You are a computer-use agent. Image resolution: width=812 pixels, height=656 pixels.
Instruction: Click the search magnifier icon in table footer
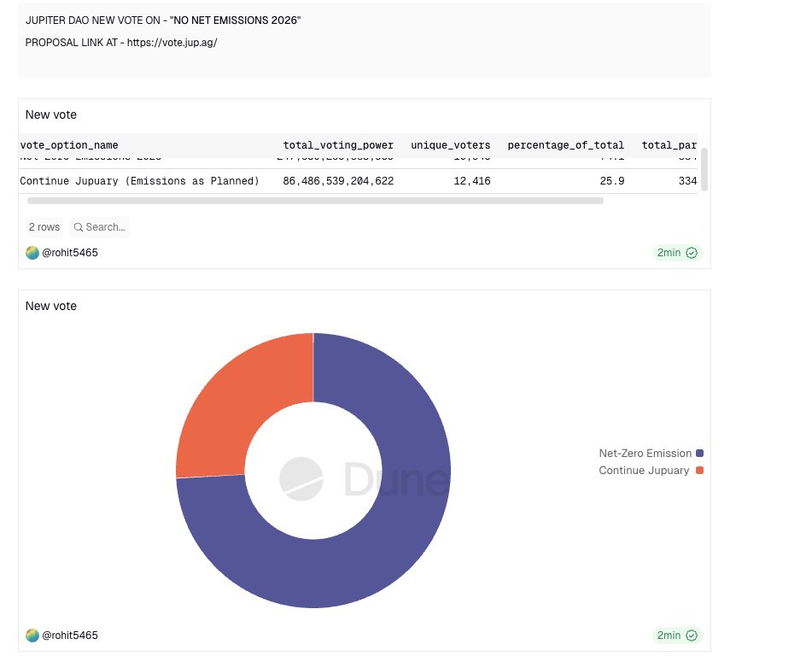click(79, 227)
